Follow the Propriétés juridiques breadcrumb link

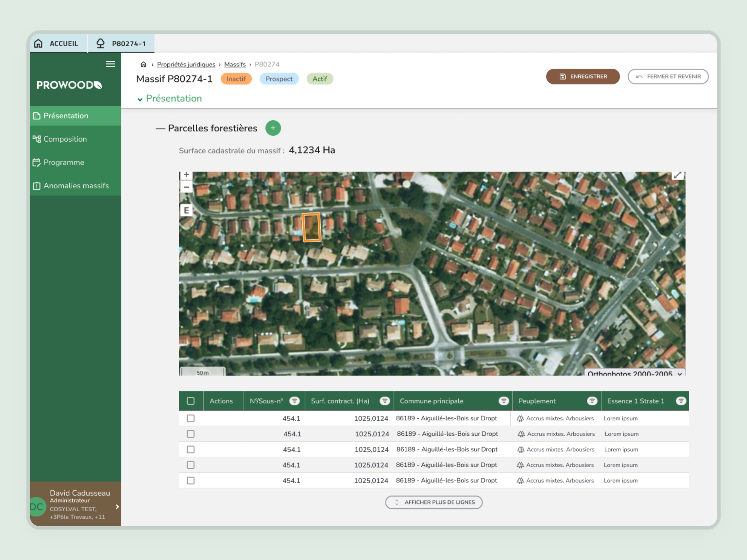click(186, 65)
